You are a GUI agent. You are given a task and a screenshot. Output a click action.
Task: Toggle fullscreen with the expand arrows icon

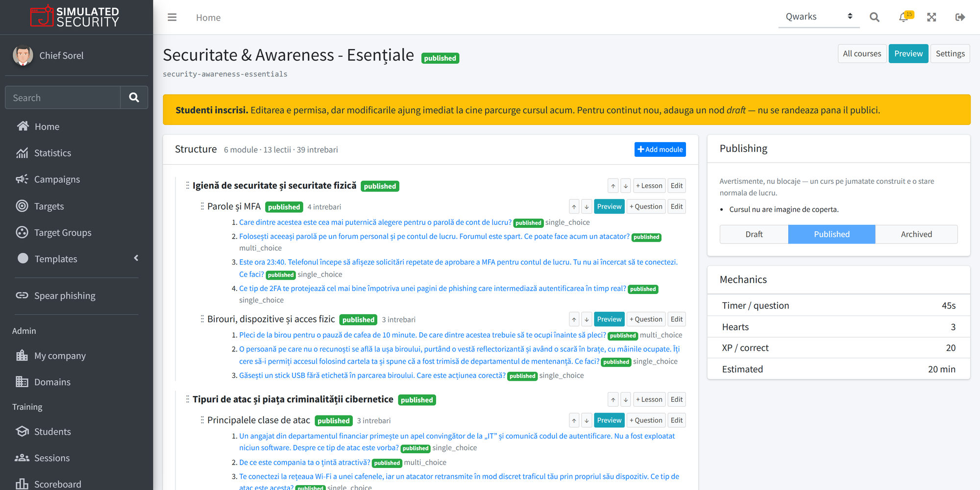tap(931, 17)
